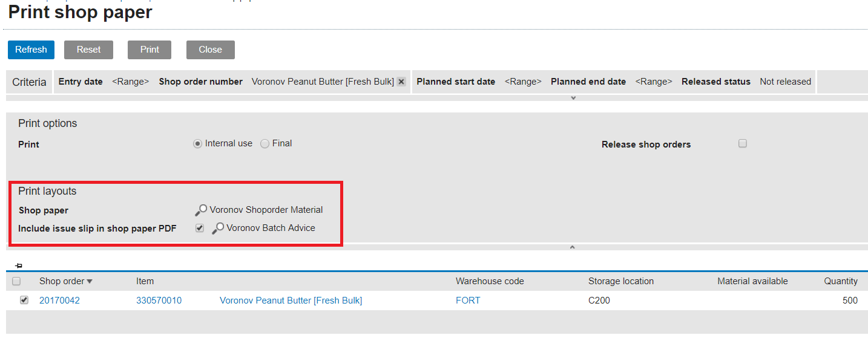
Task: Open shop order 20170042 link
Action: tap(59, 301)
